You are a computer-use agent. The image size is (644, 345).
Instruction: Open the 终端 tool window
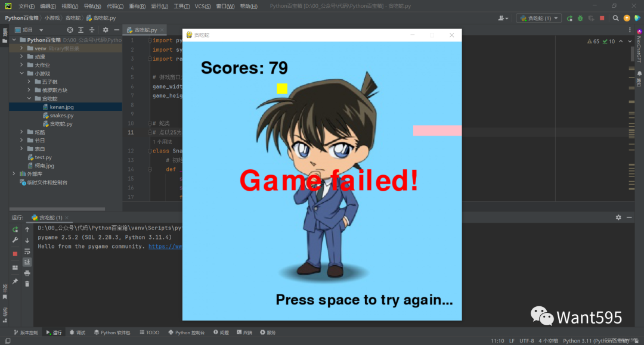click(x=245, y=332)
